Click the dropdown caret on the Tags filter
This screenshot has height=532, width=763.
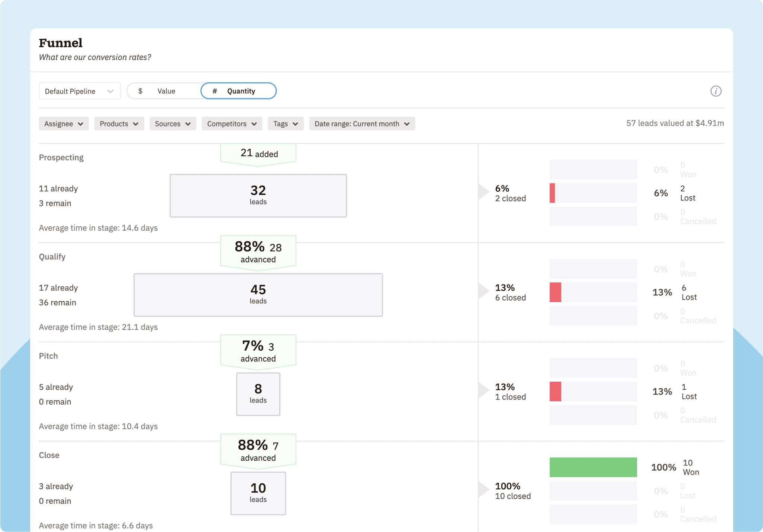coord(295,124)
